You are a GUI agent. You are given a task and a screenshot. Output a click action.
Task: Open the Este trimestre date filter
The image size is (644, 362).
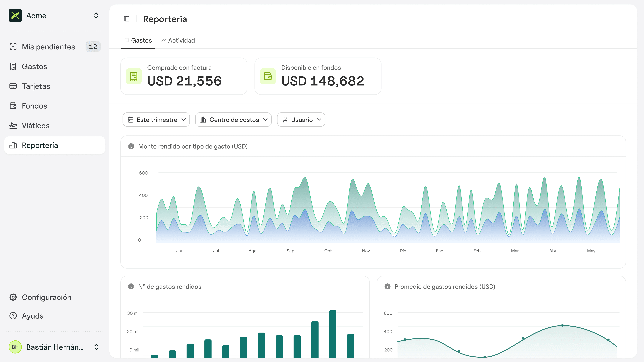point(156,119)
